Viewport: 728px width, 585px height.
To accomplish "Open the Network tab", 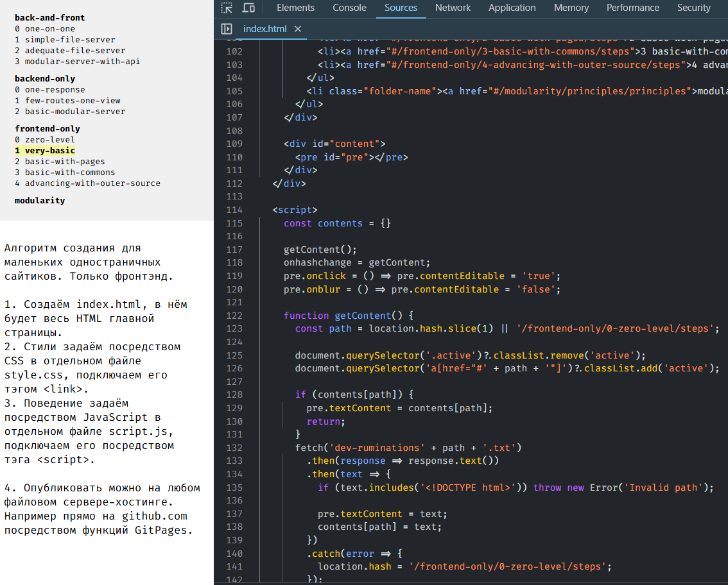I will point(453,8).
